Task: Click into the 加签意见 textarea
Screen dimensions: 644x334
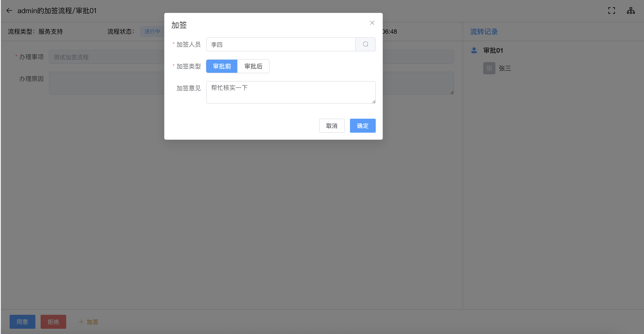Action: pyautogui.click(x=291, y=92)
